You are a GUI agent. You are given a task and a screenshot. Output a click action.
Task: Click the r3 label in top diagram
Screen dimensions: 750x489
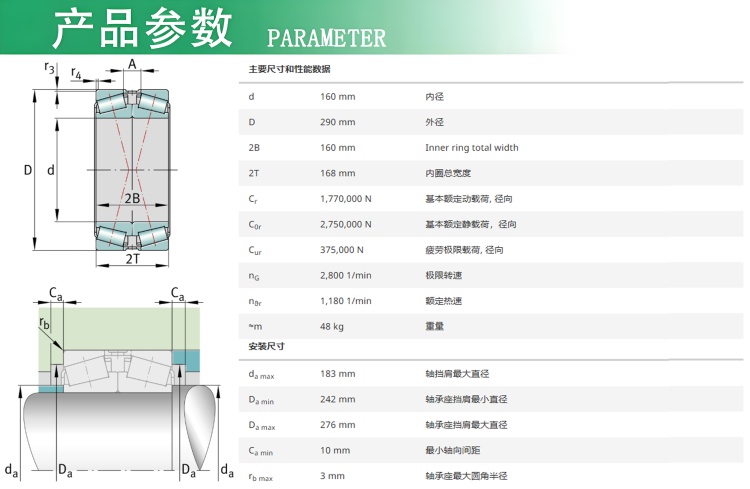(x=49, y=68)
